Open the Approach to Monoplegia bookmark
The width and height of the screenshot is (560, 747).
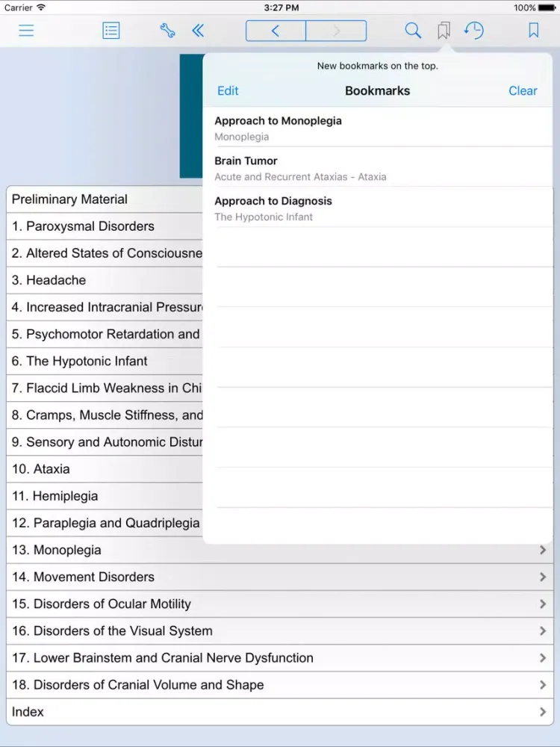click(x=378, y=127)
